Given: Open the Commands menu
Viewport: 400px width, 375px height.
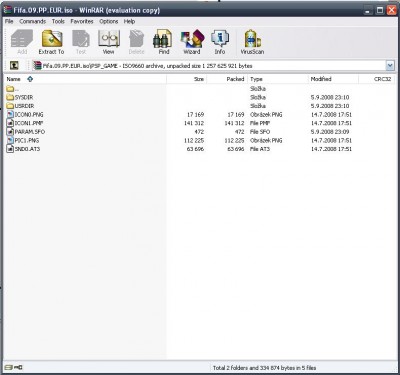Looking at the screenshot, I should pyautogui.click(x=32, y=21).
